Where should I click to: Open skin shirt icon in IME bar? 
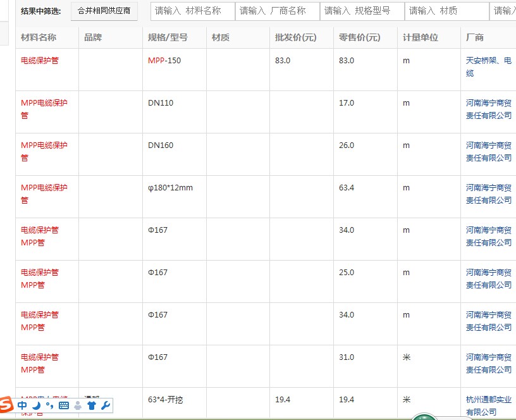(92, 405)
